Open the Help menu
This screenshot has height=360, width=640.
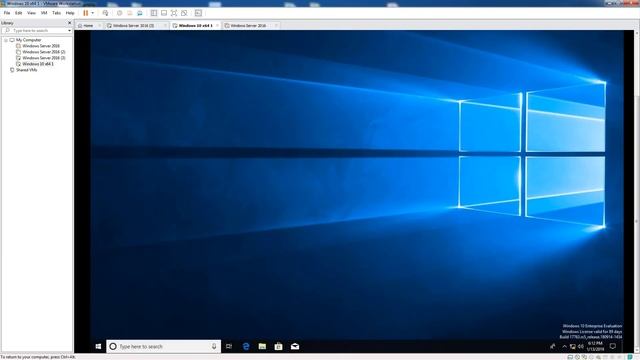70,13
